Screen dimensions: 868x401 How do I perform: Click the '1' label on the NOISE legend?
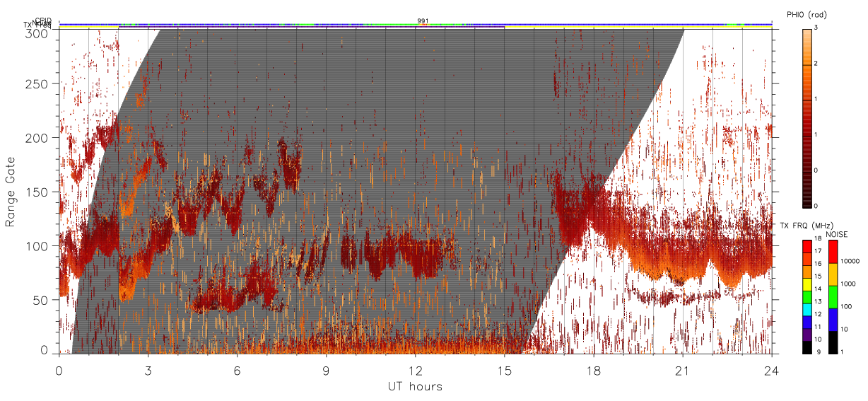coord(843,352)
